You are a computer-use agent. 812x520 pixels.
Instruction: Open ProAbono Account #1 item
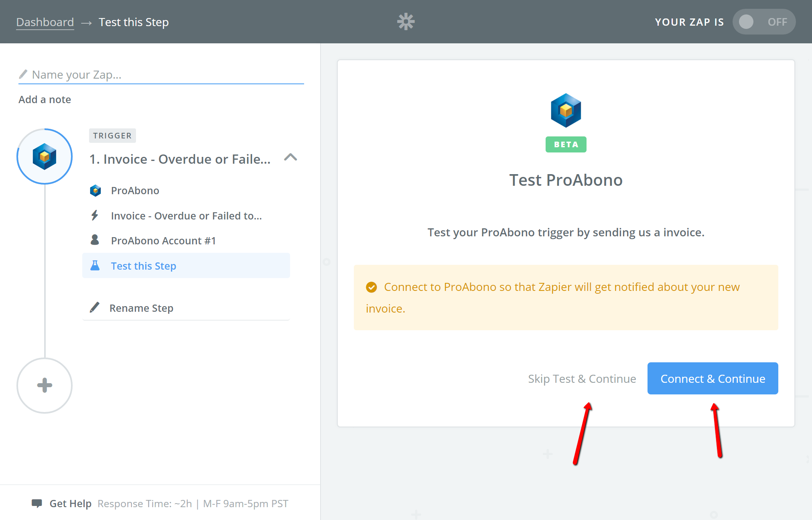[x=186, y=241]
